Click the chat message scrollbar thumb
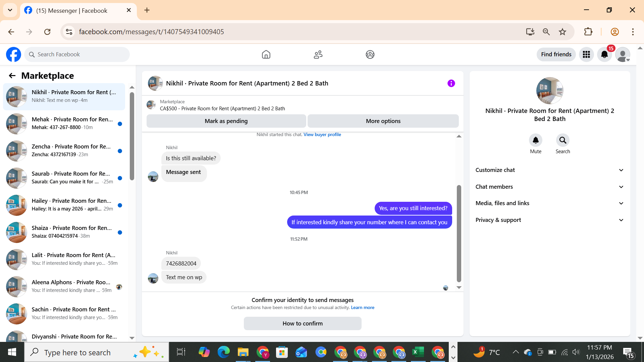 459,233
